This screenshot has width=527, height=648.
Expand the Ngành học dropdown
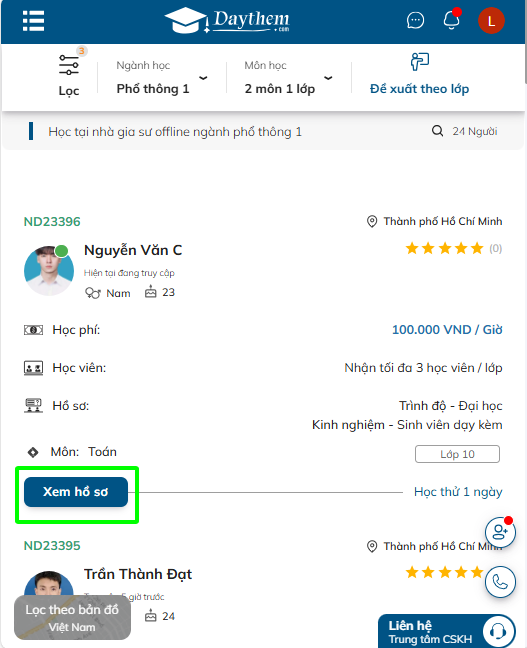click(161, 78)
